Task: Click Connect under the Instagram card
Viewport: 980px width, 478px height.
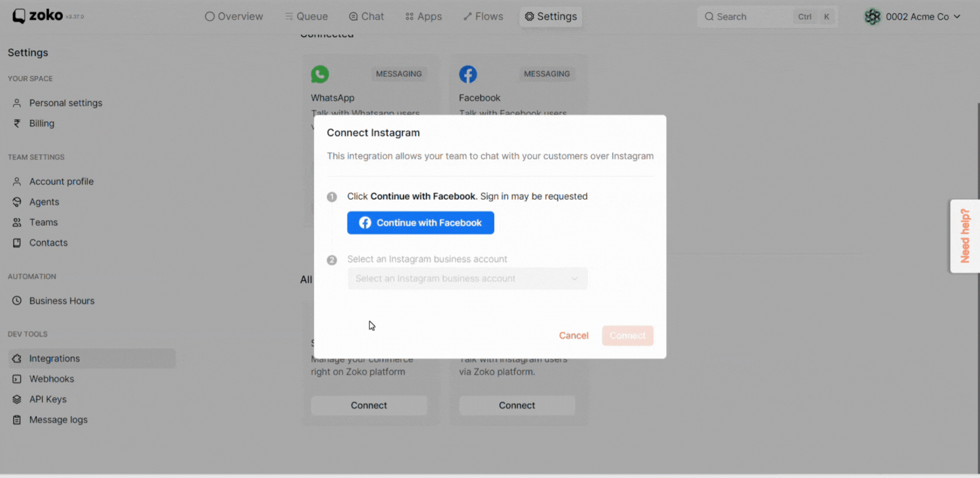Action: (517, 405)
